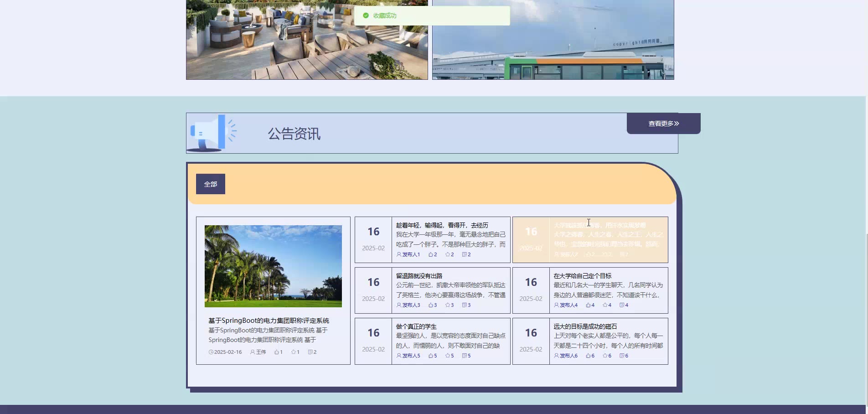
Task: Click thumbs-up icon on 发布人1's post
Action: (x=430, y=254)
